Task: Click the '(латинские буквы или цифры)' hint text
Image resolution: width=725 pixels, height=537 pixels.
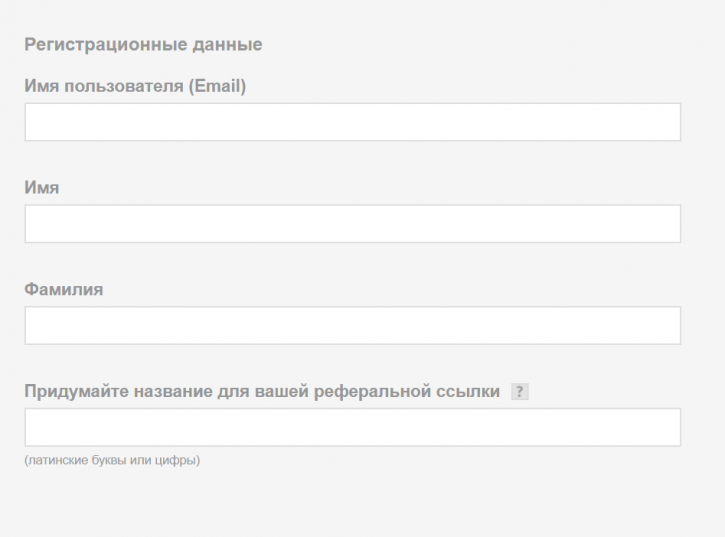Action: 112,460
